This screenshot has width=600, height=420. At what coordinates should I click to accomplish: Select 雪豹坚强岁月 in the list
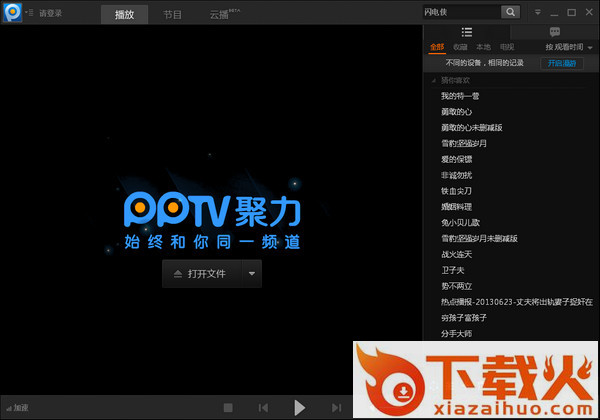[x=464, y=144]
